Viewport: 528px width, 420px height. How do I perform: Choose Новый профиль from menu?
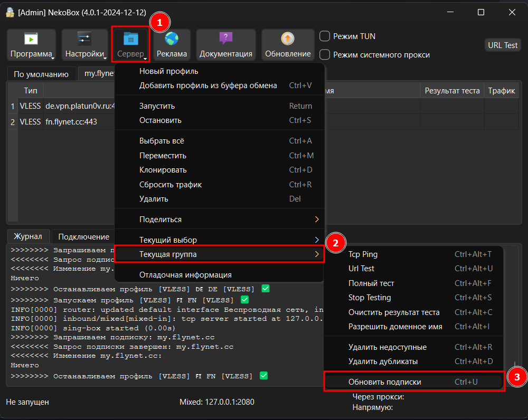[169, 71]
